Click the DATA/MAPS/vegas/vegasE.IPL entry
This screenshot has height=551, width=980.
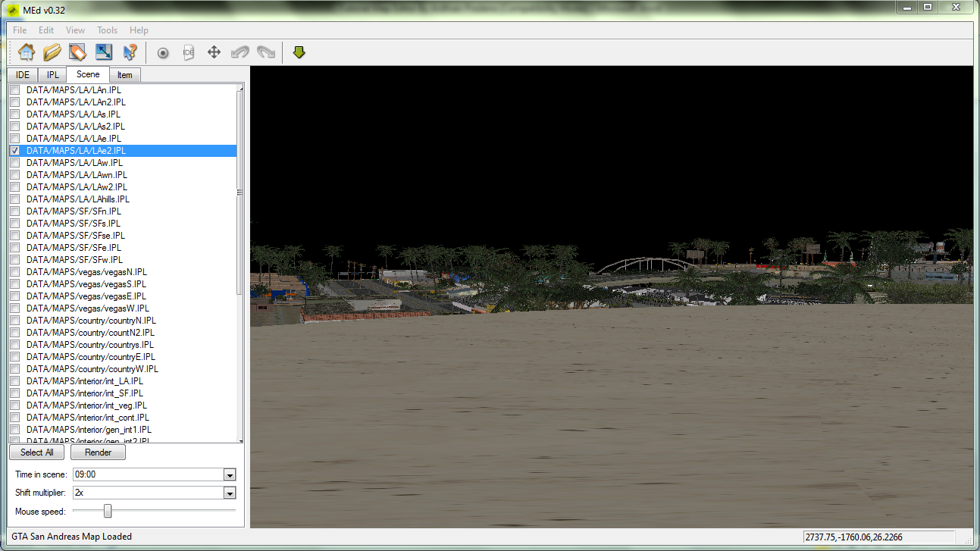click(123, 296)
